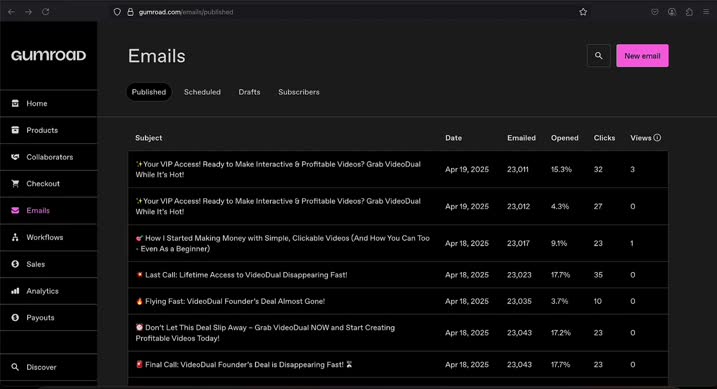Open the Analytics sidebar item
Screen dimensions: 717x389
(x=48, y=291)
